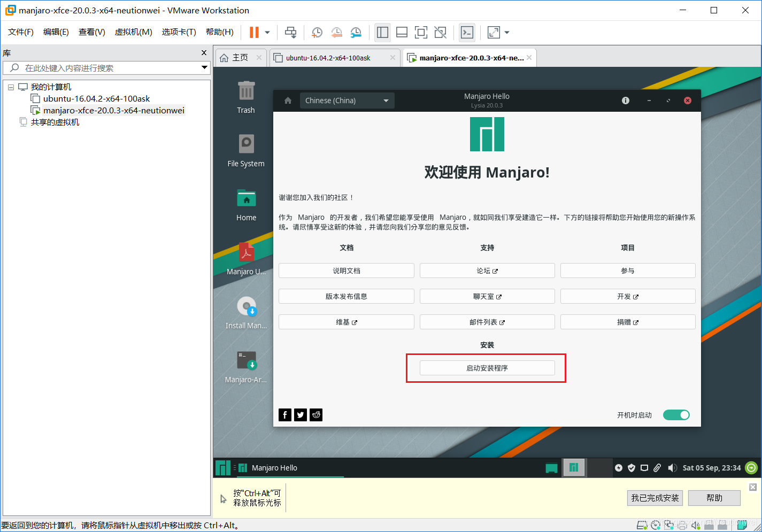Click the 参与 button

coord(628,271)
